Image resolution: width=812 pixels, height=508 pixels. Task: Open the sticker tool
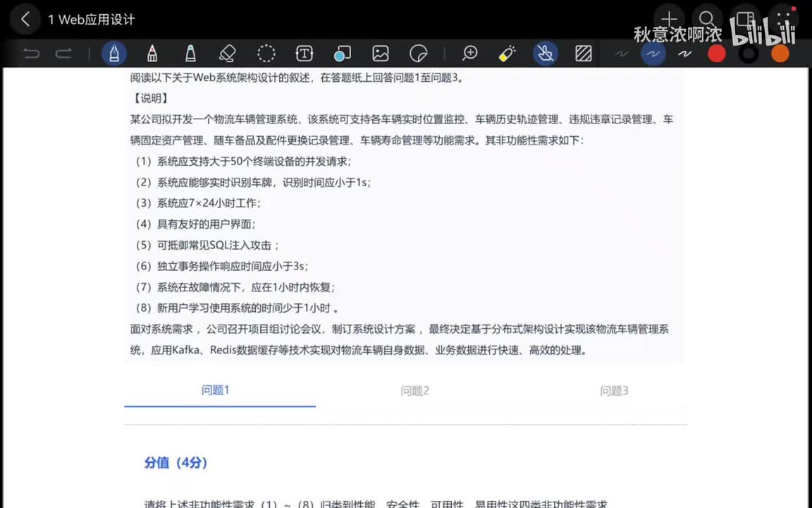[419, 54]
